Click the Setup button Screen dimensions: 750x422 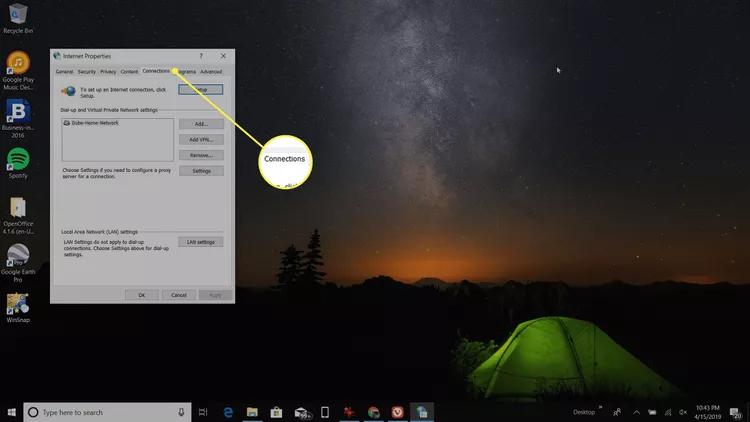click(201, 89)
